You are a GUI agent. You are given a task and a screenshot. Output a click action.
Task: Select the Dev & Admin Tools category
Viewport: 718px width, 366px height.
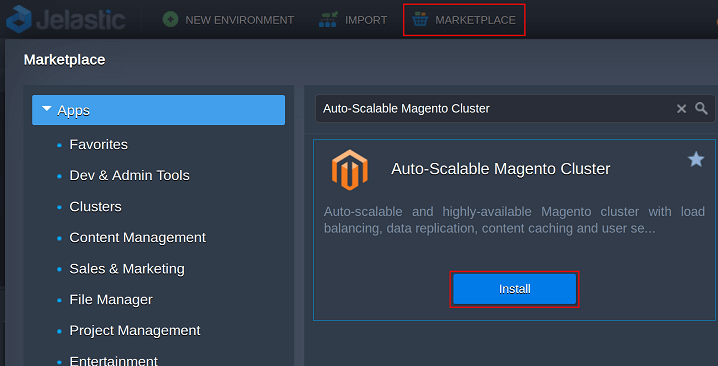click(x=129, y=175)
